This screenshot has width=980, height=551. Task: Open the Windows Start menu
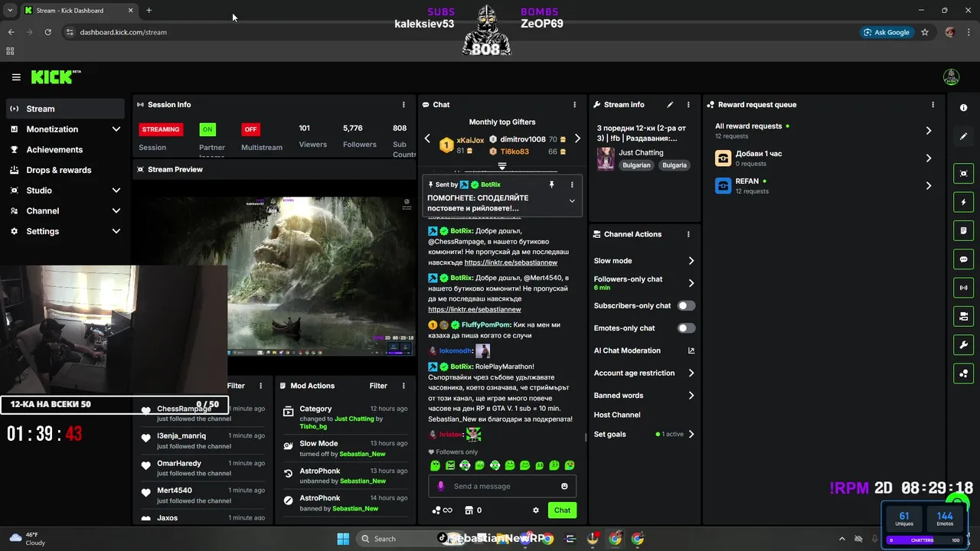343,539
